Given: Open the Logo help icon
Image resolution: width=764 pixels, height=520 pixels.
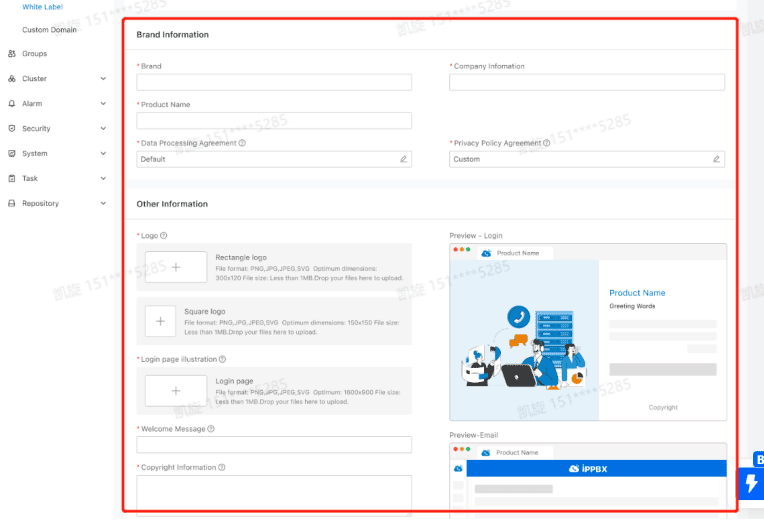Looking at the screenshot, I should click(164, 235).
